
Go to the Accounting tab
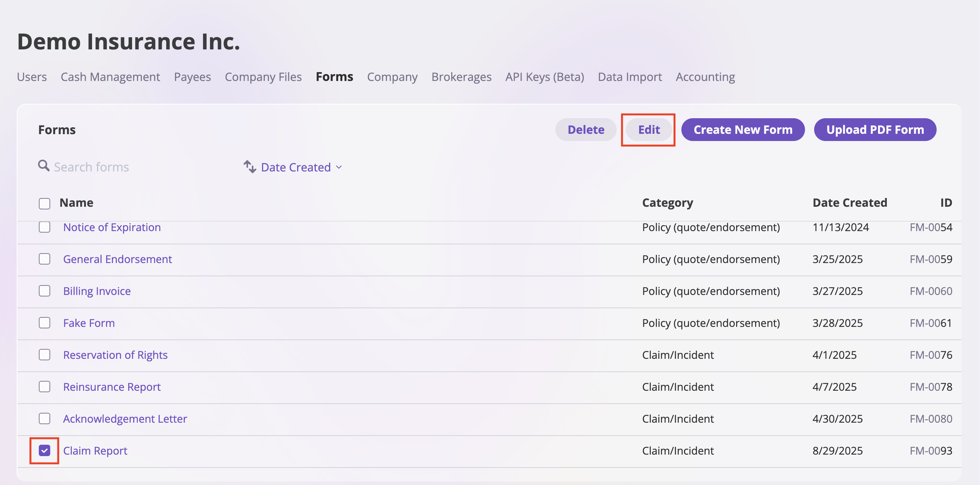click(705, 77)
